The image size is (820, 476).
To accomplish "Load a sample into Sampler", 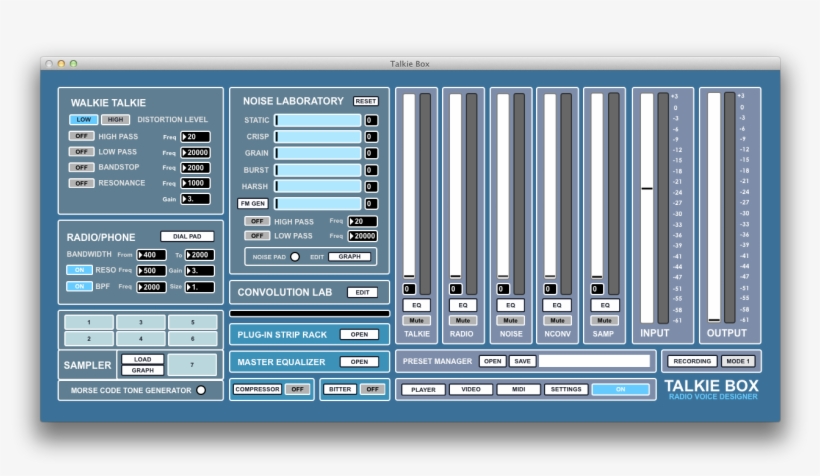I will pyautogui.click(x=142, y=359).
